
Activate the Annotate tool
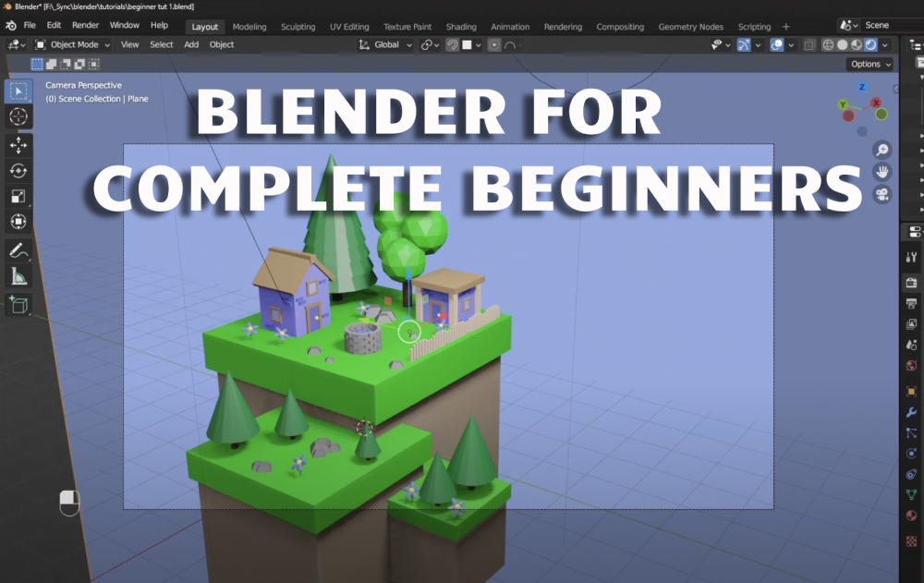[x=18, y=249]
